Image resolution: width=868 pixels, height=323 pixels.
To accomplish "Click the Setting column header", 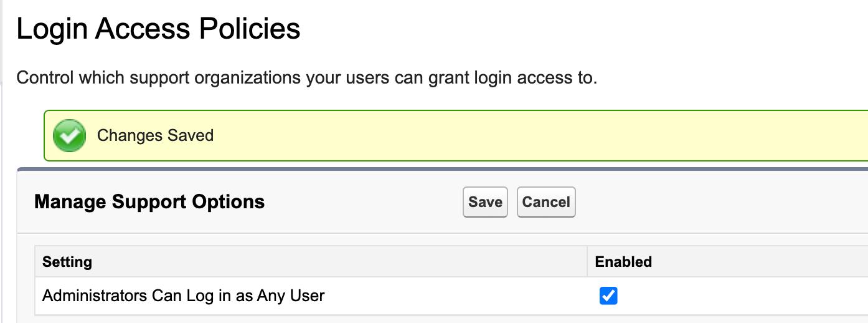I will click(67, 262).
